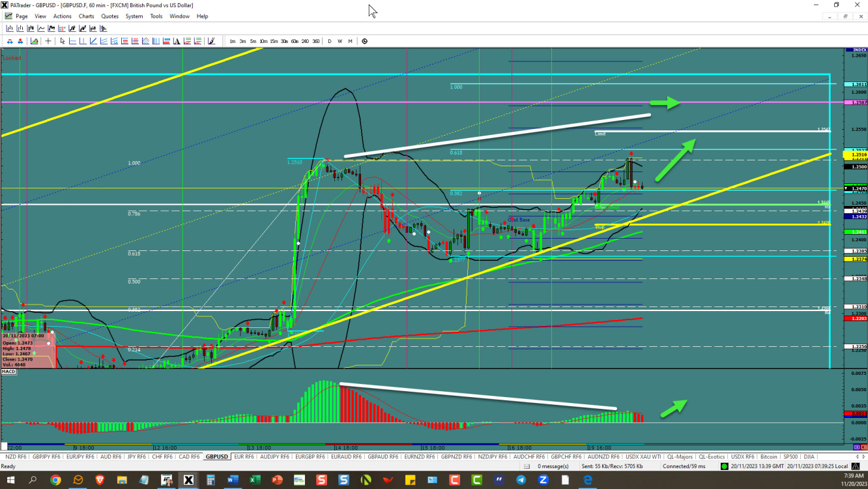Click the green connection status indicator
The width and height of the screenshot is (868, 489).
click(x=724, y=466)
